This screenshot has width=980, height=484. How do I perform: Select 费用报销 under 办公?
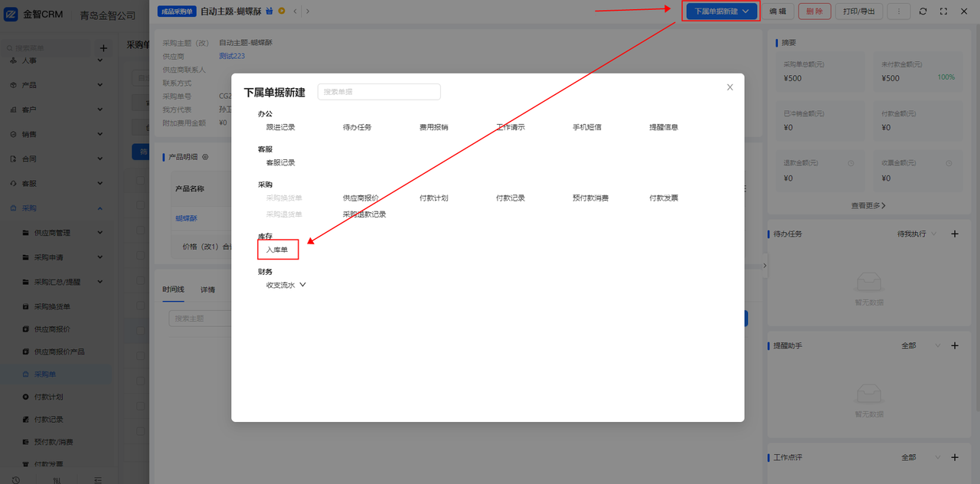[x=433, y=127]
